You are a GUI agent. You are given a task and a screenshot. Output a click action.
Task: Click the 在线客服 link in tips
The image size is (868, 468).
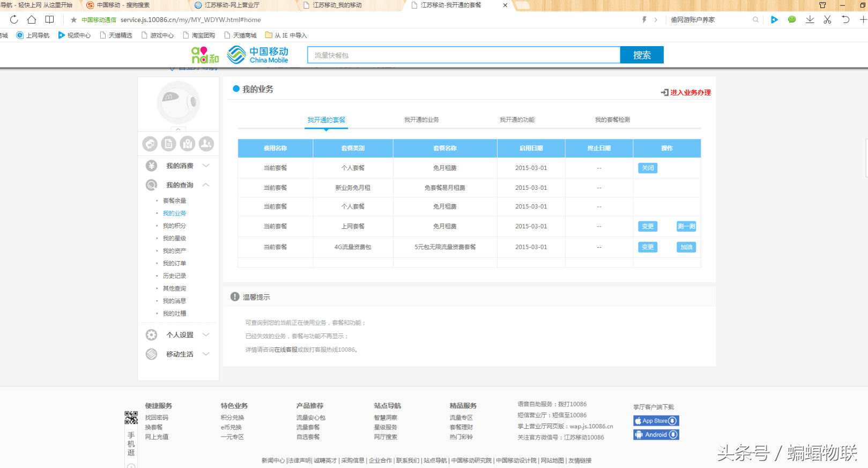(286, 350)
